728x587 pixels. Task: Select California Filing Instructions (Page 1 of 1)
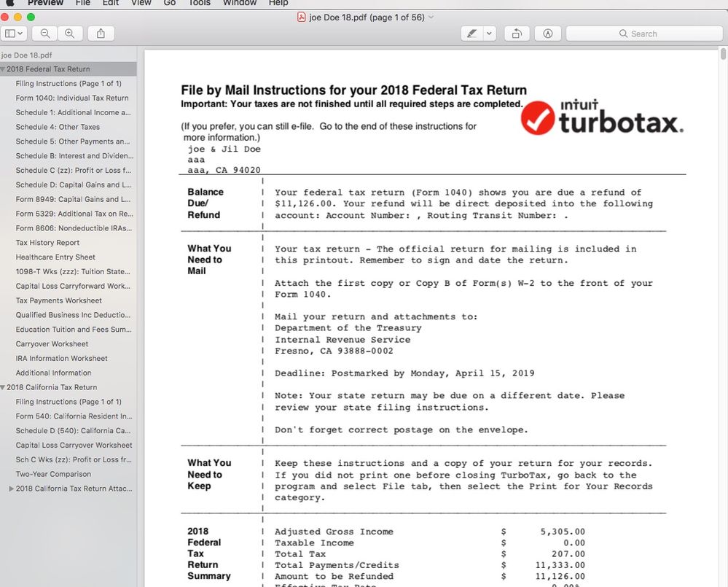[69, 402]
